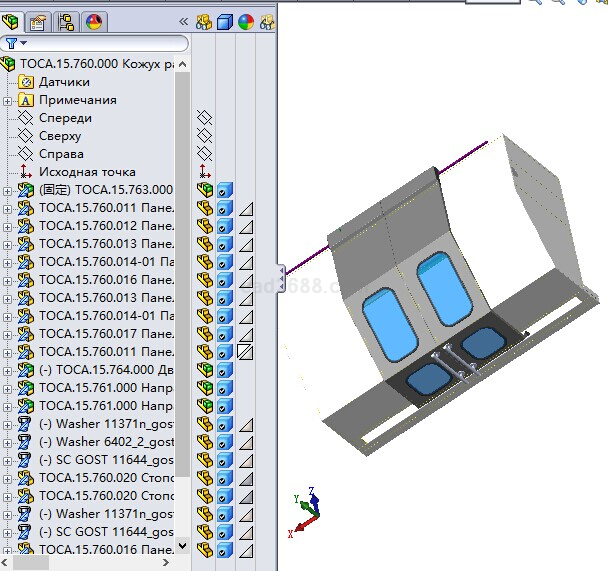Select the Сверху plane in tree

point(60,136)
